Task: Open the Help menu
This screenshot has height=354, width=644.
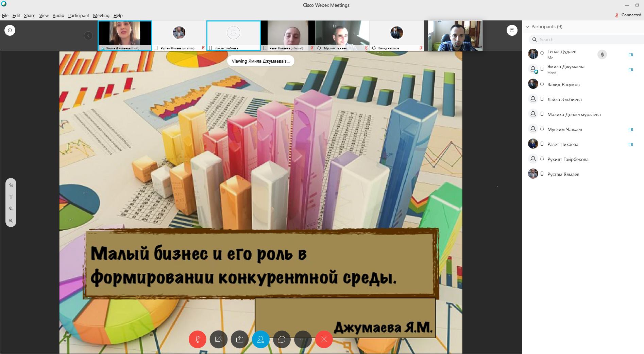Action: tap(118, 15)
